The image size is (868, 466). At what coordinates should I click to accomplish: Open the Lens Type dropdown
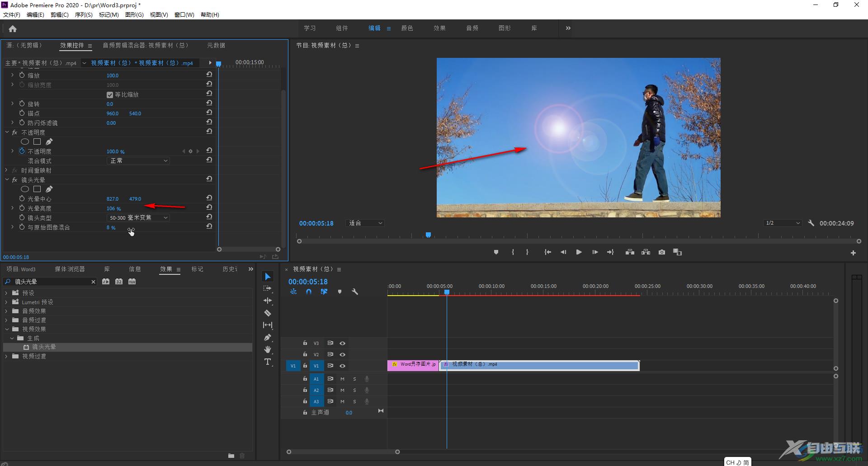click(138, 217)
